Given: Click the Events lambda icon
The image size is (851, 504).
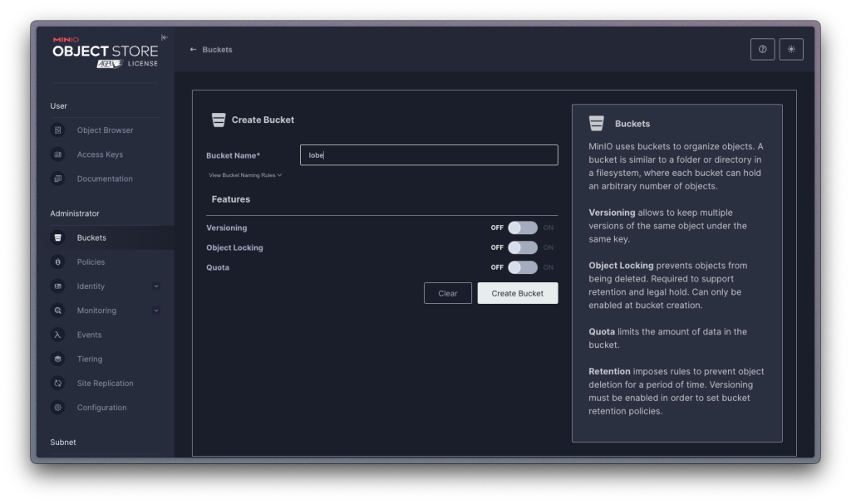Looking at the screenshot, I should [x=57, y=335].
